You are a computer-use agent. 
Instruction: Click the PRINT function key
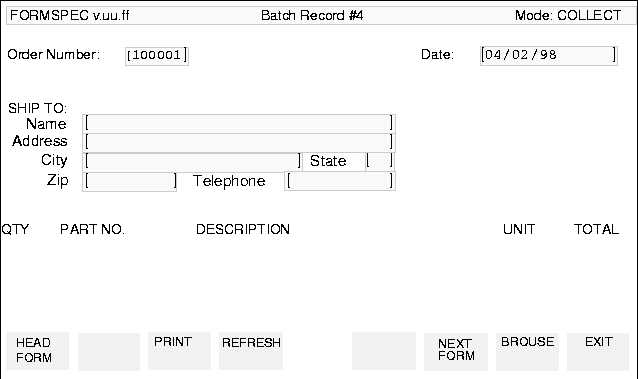[x=179, y=351]
